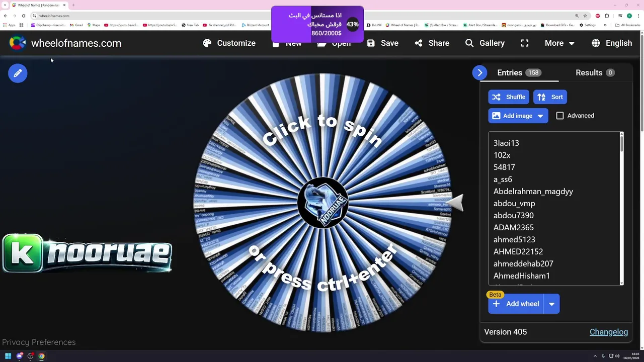Image resolution: width=644 pixels, height=362 pixels.
Task: Click the entry '3laoi13' in the list
Action: click(x=506, y=143)
